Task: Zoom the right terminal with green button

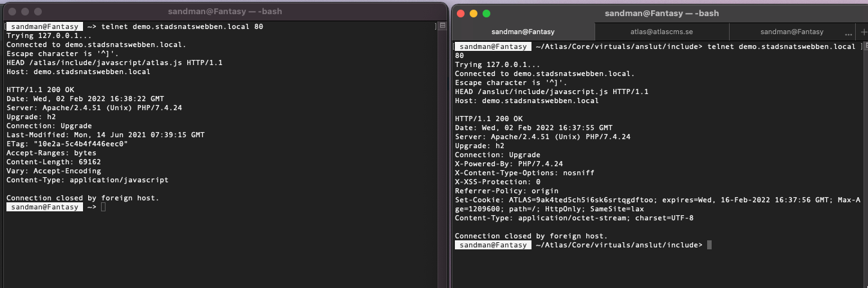Action: pyautogui.click(x=486, y=13)
